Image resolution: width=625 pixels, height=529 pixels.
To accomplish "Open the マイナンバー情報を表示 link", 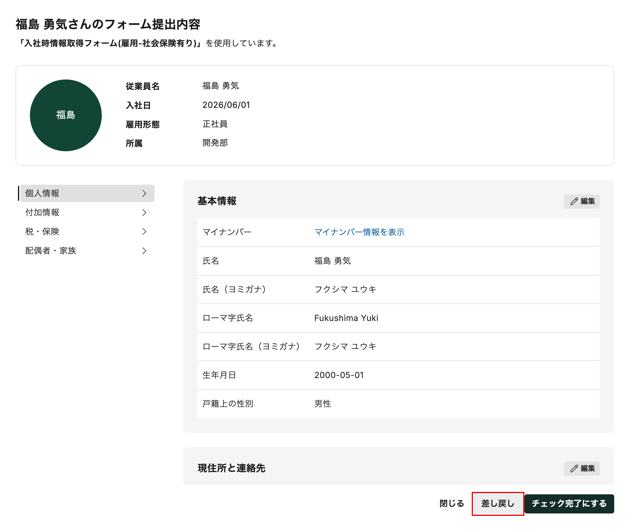I will [359, 232].
